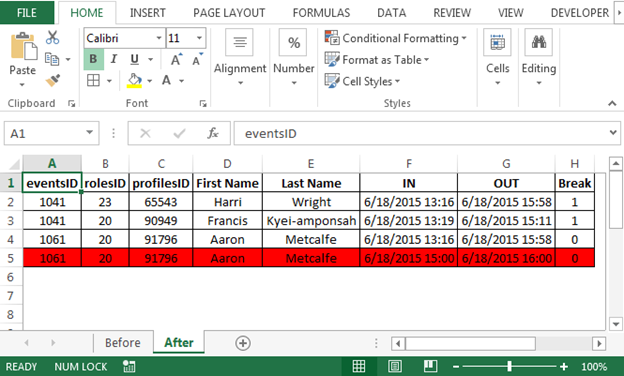
Task: Click the Insert Function fx icon
Action: 213,133
